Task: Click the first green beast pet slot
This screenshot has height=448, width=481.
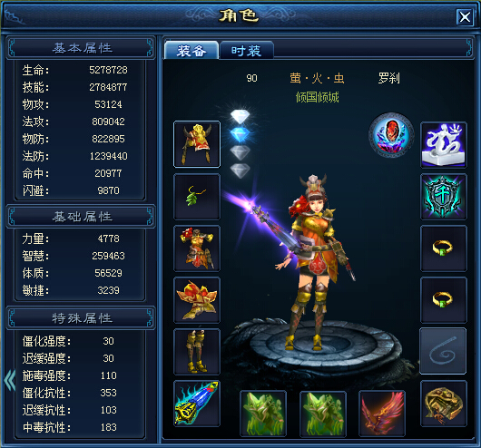Action: pyautogui.click(x=263, y=414)
